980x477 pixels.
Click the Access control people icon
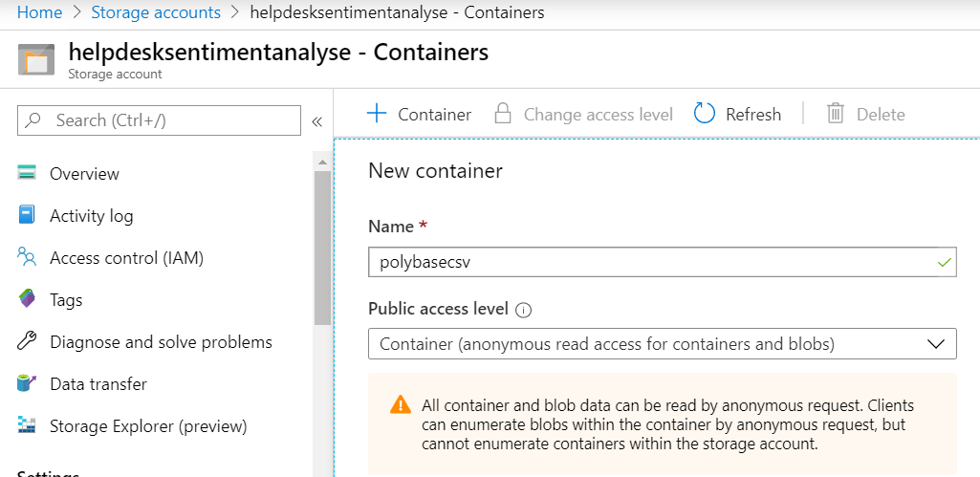click(27, 257)
